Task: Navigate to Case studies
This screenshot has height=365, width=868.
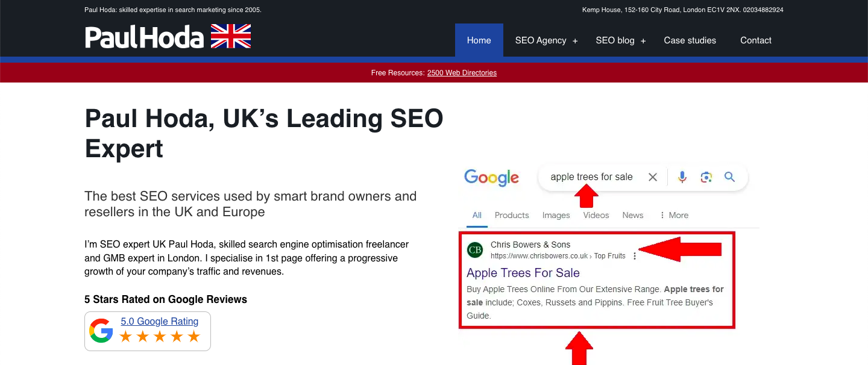Action: point(690,40)
